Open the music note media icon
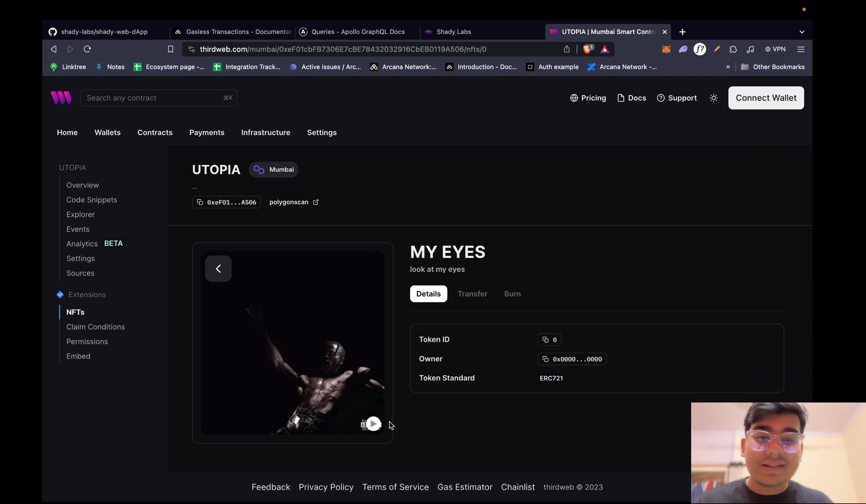 [750, 49]
